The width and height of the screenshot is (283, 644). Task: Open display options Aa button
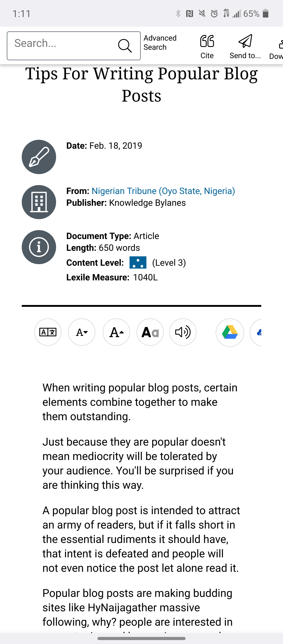click(150, 332)
